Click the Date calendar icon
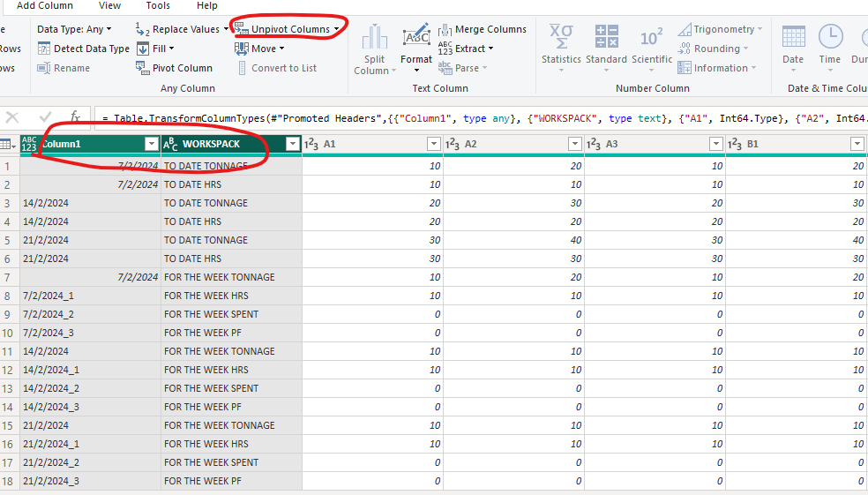The image size is (868, 495). (793, 37)
